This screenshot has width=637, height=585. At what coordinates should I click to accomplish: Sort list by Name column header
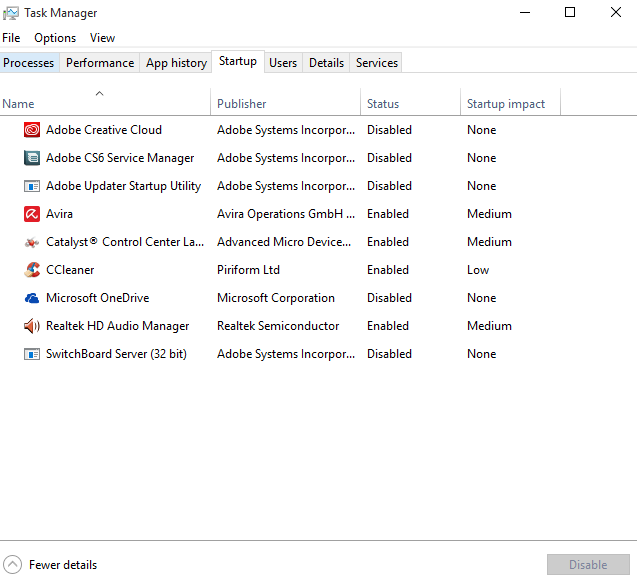(x=19, y=104)
